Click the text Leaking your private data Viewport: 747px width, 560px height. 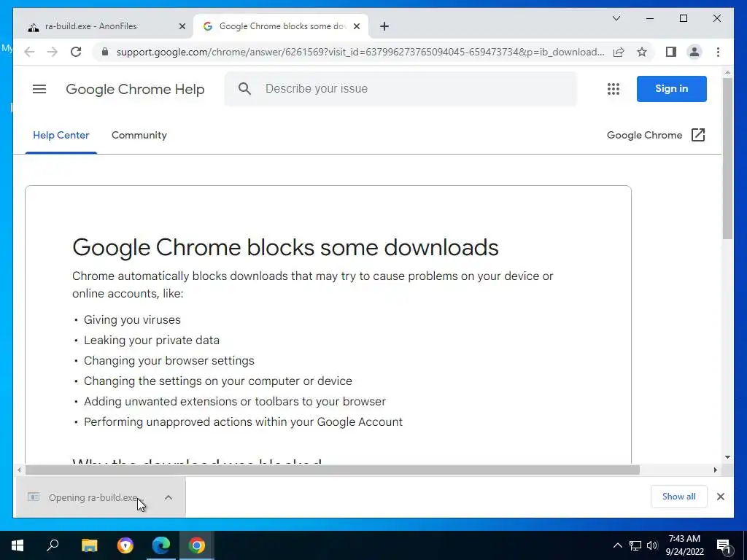pos(152,341)
